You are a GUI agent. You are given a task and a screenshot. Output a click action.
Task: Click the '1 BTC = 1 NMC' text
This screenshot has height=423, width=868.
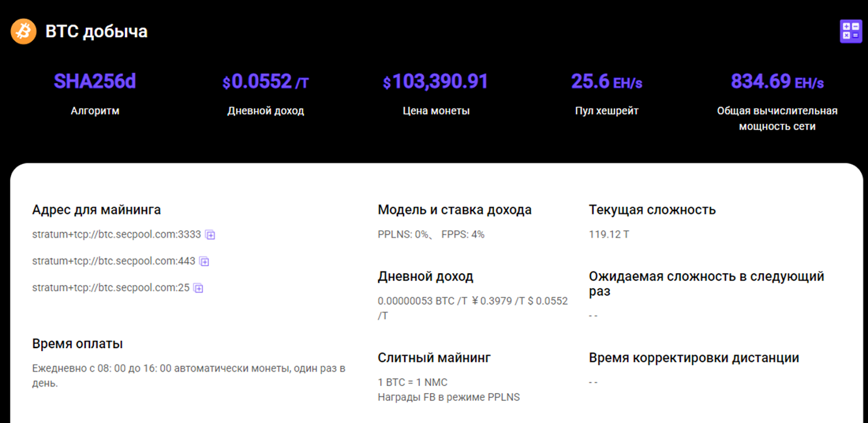pyautogui.click(x=412, y=382)
